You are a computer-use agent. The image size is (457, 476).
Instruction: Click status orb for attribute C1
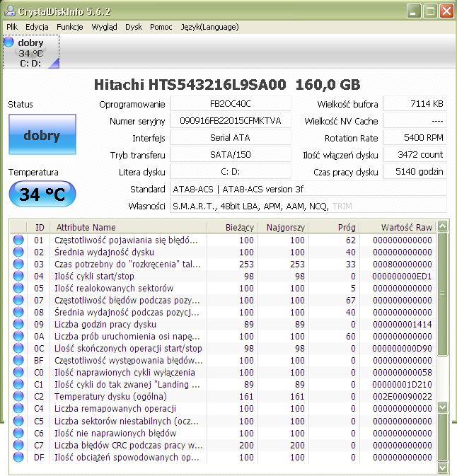(18, 384)
